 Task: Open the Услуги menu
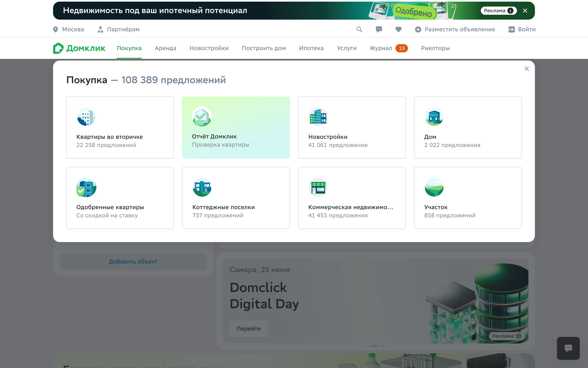pyautogui.click(x=347, y=48)
